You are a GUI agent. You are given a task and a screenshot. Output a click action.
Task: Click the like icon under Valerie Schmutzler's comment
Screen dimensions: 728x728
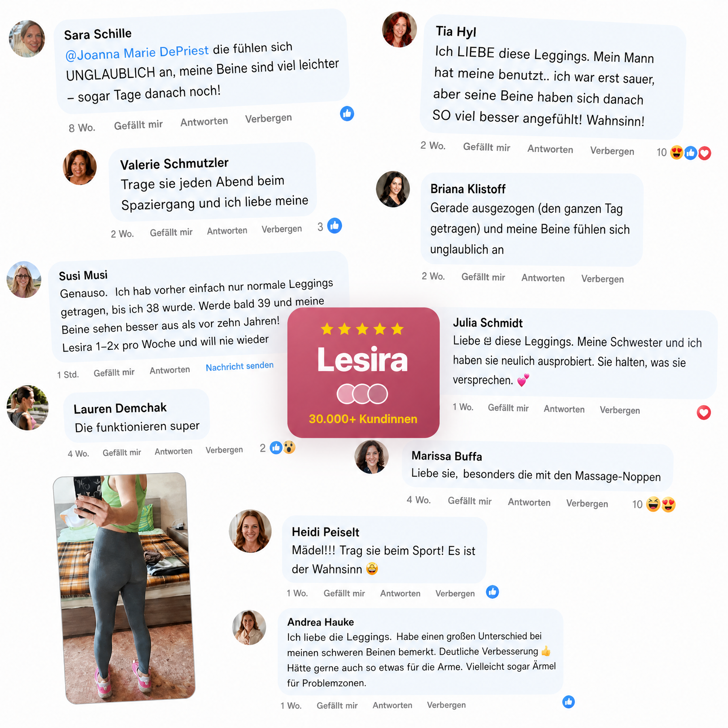tap(334, 226)
